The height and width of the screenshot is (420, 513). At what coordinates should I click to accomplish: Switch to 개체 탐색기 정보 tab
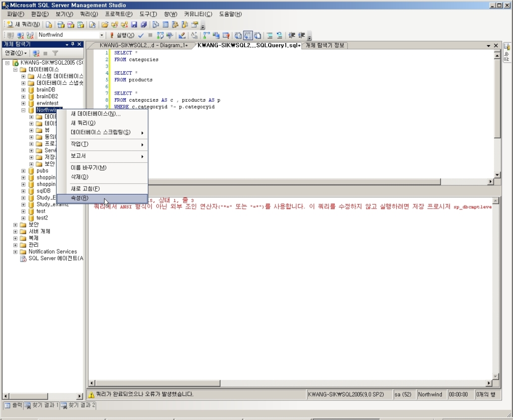(325, 46)
